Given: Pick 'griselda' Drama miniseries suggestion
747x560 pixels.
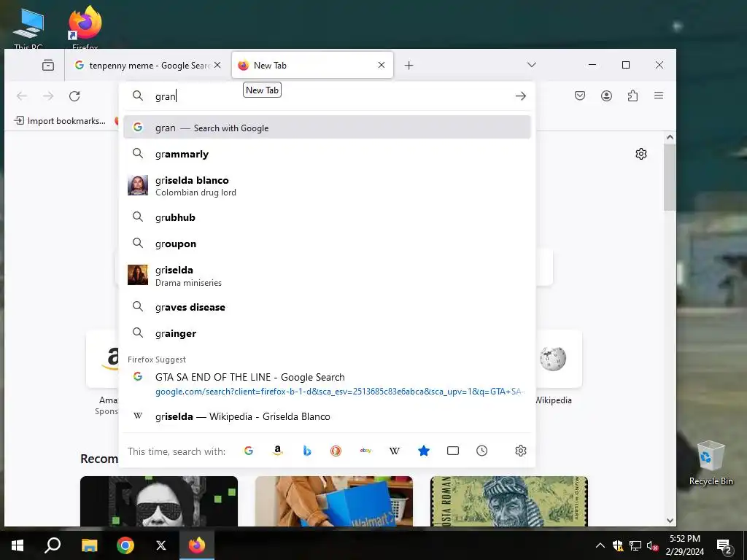Looking at the screenshot, I should click(x=327, y=275).
